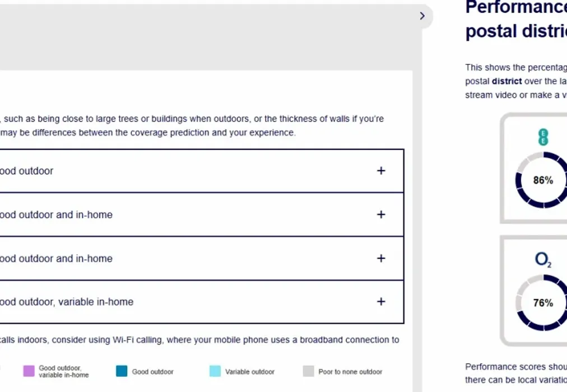Click plus icon on first 'Good outdoor and in-home' row
This screenshot has width=567, height=392.
(381, 214)
